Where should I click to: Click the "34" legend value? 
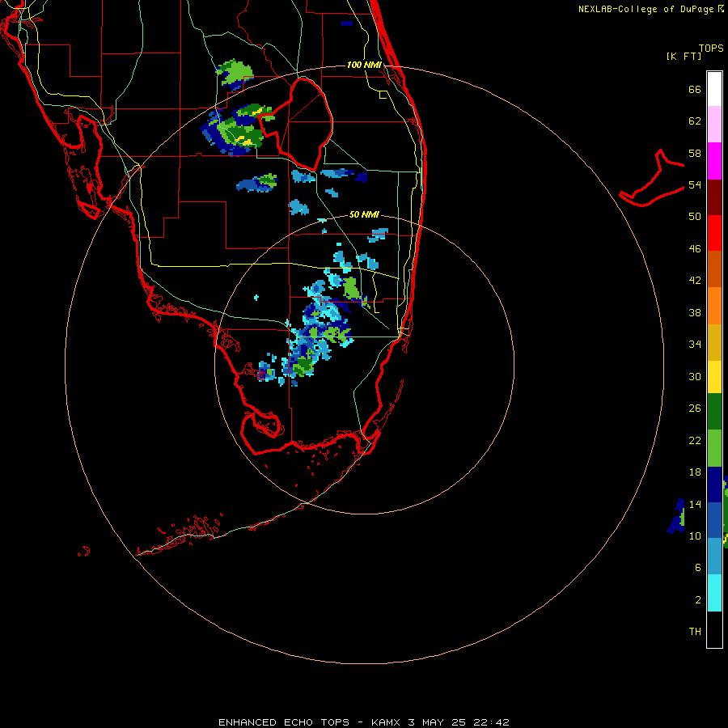695,345
